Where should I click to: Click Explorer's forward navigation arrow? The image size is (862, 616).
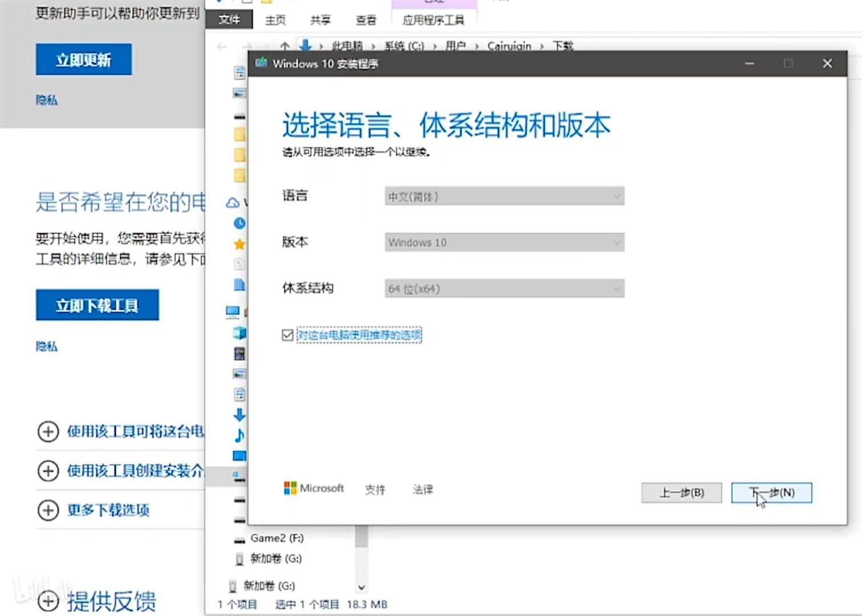coord(246,46)
